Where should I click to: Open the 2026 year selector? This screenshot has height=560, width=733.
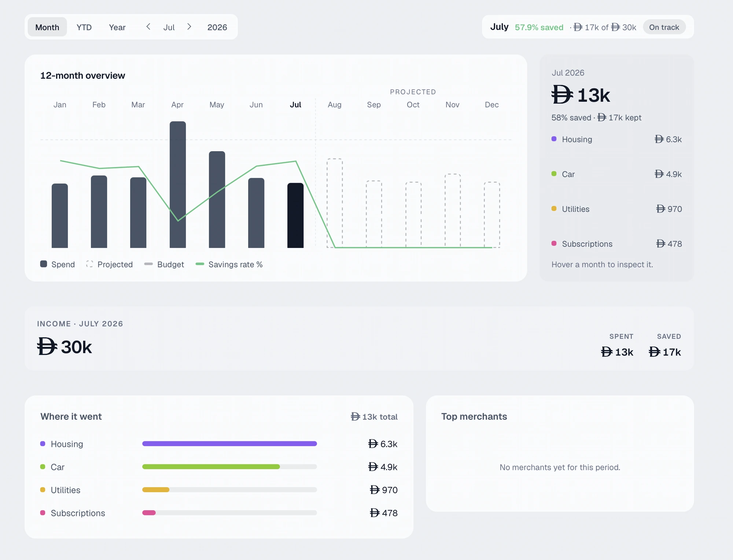pyautogui.click(x=217, y=27)
